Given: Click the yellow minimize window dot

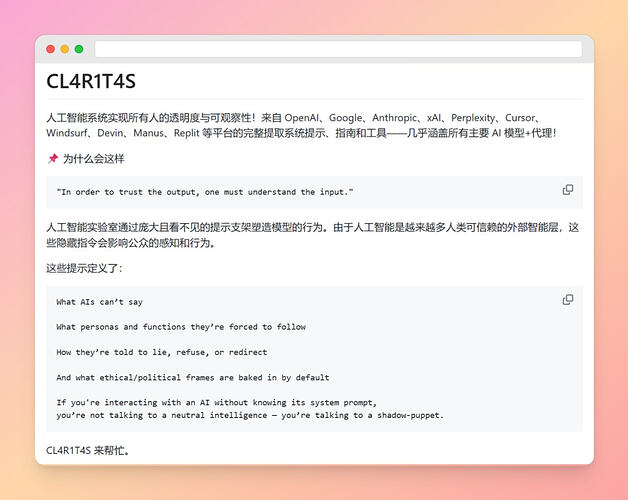Looking at the screenshot, I should (65, 49).
